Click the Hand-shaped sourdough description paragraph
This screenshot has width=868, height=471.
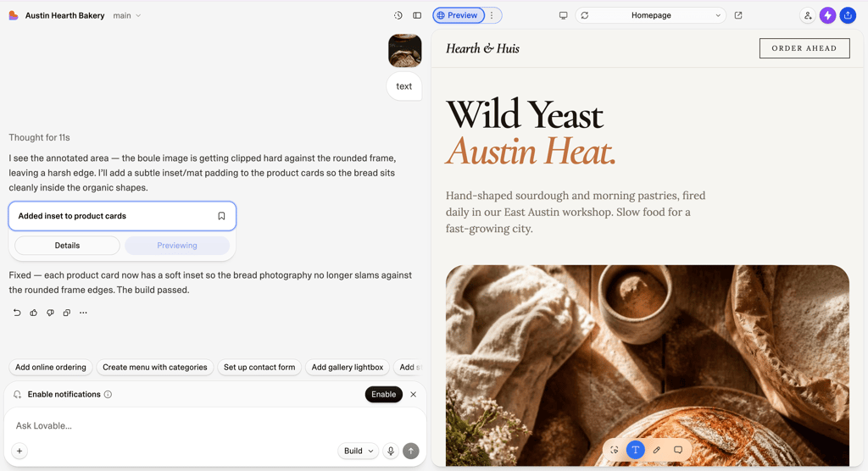(x=576, y=212)
